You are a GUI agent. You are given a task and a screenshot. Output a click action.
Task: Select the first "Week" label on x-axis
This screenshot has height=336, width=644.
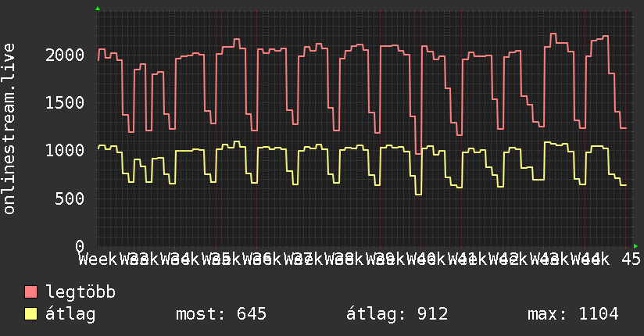(98, 259)
